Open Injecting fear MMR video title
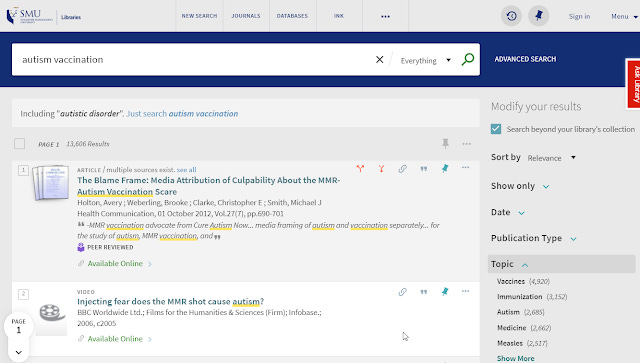The width and height of the screenshot is (640, 363). (171, 301)
